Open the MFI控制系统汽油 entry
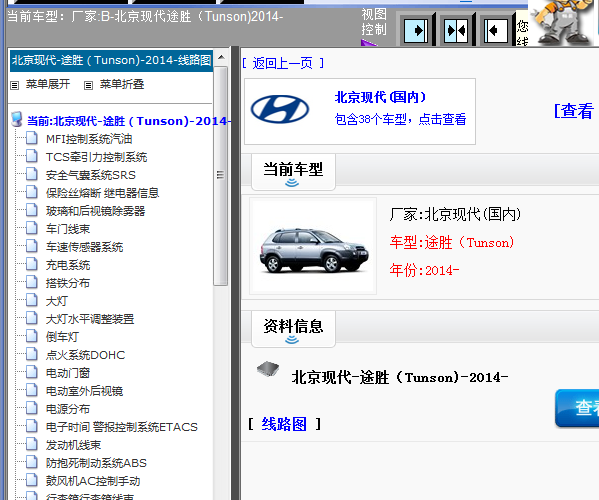This screenshot has height=500, width=599. coord(89,139)
